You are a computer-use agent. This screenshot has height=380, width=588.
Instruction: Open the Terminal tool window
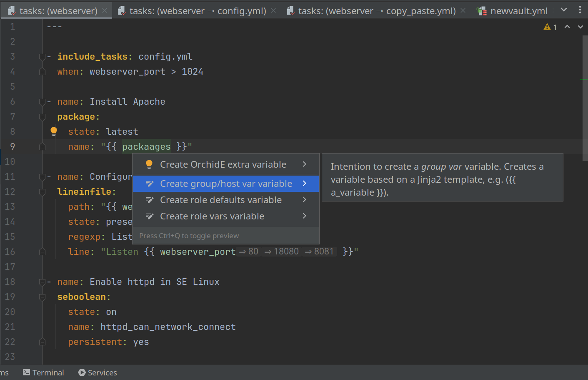43,372
